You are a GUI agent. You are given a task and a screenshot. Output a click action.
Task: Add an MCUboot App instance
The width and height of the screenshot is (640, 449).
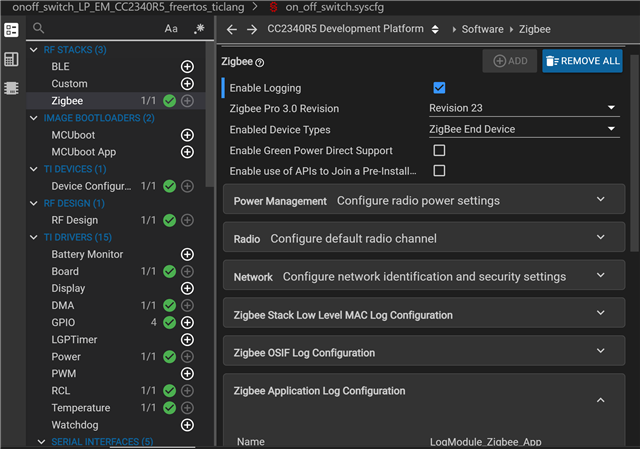coord(187,152)
